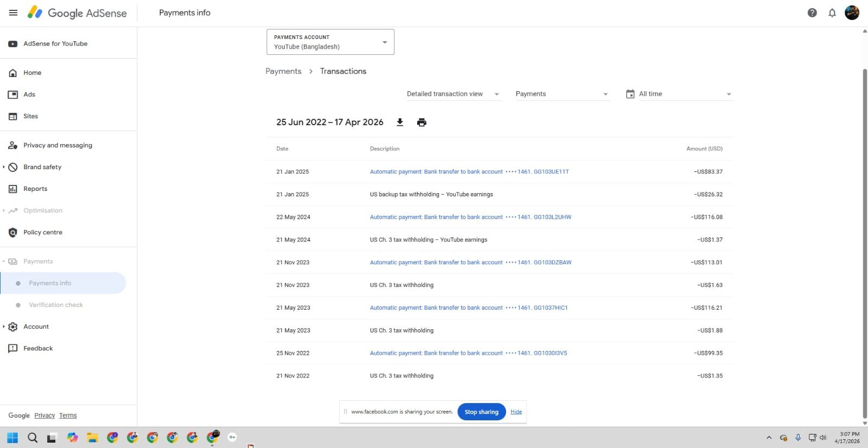
Task: Click the Amount (USD) column header
Action: (704, 149)
